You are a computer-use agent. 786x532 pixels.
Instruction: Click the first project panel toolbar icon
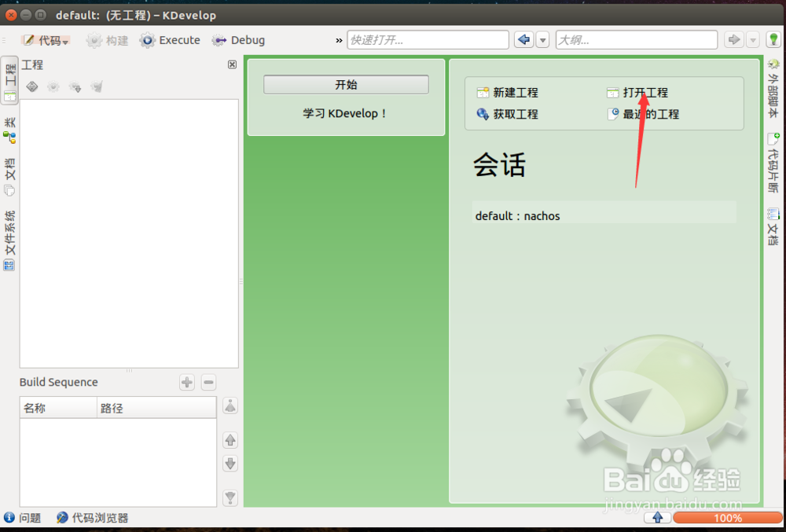point(32,86)
